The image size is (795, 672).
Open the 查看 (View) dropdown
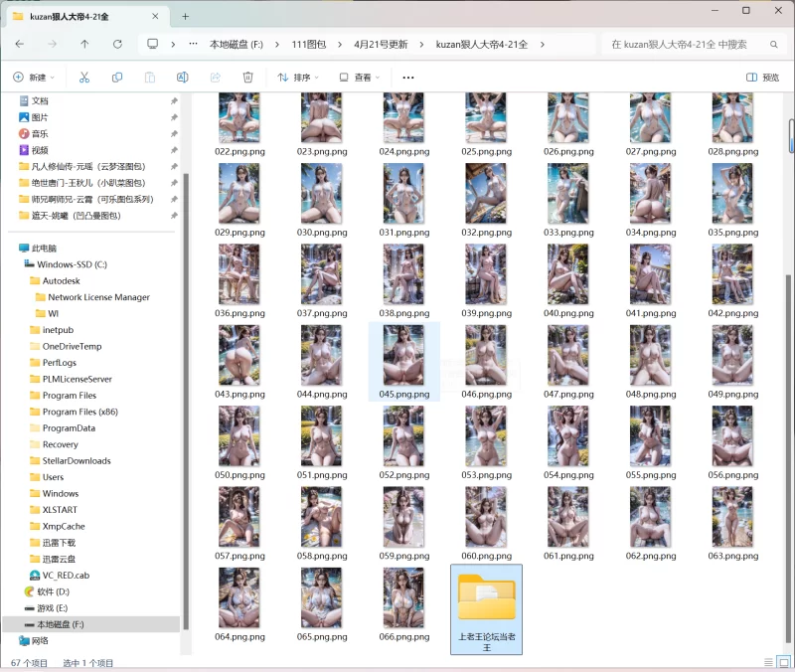[360, 78]
